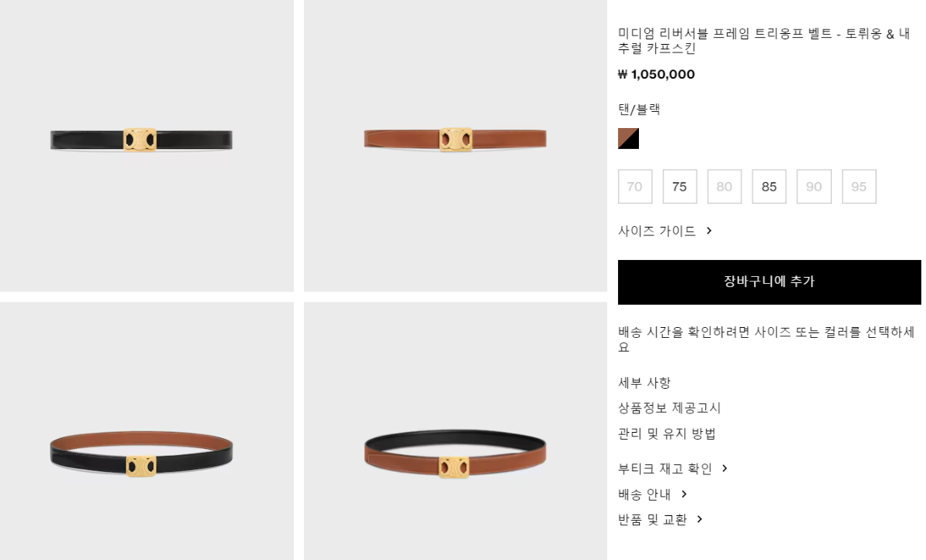Click the chevron next to 배송 안내
926x560 pixels.
[684, 494]
